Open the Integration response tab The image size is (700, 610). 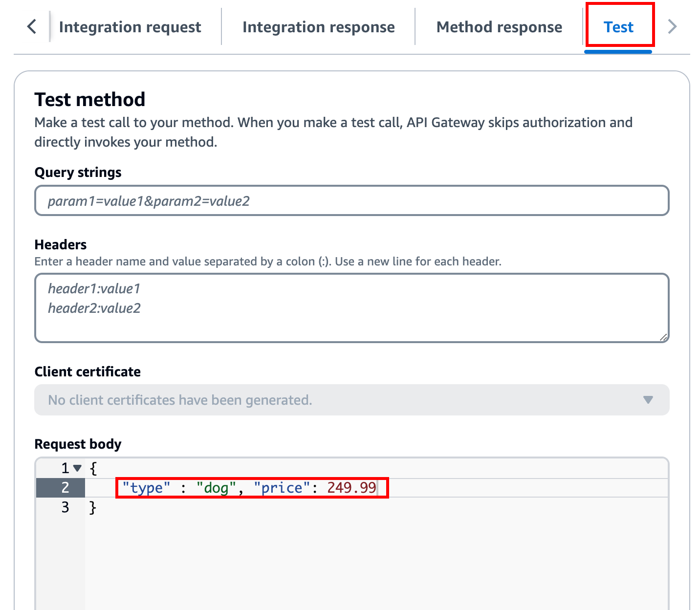[x=318, y=27]
